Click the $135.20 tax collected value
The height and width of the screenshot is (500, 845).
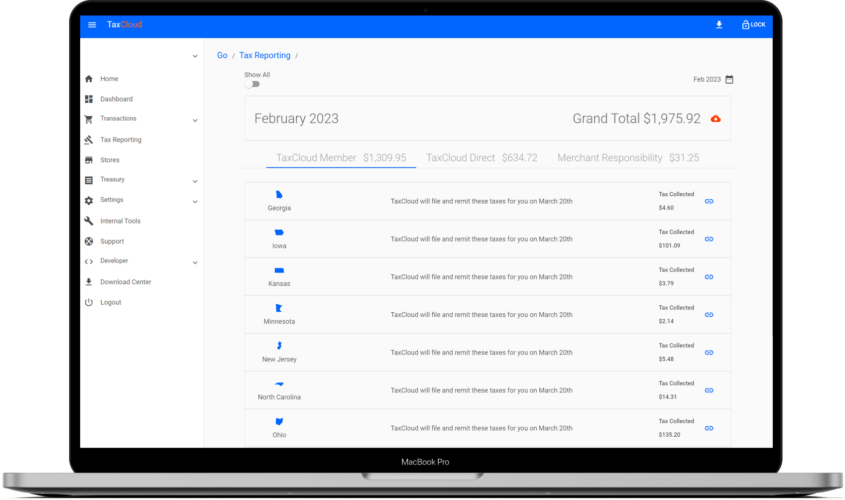pos(669,435)
